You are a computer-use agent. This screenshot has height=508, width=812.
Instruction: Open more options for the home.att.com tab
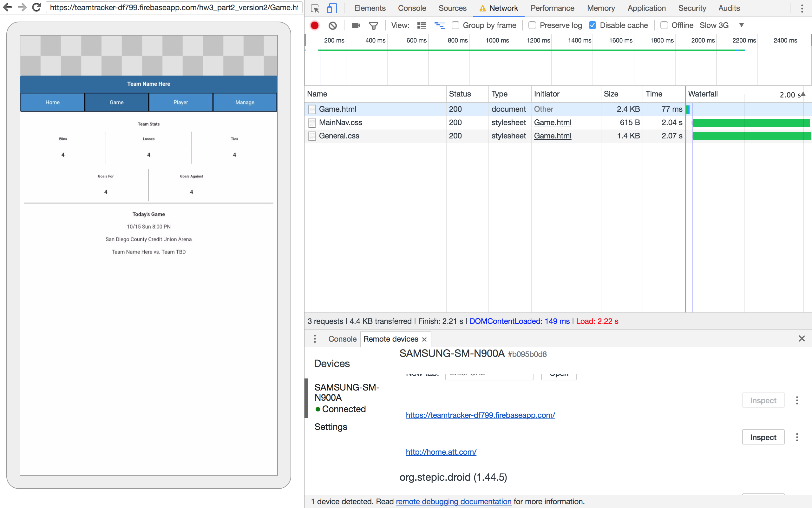click(797, 438)
